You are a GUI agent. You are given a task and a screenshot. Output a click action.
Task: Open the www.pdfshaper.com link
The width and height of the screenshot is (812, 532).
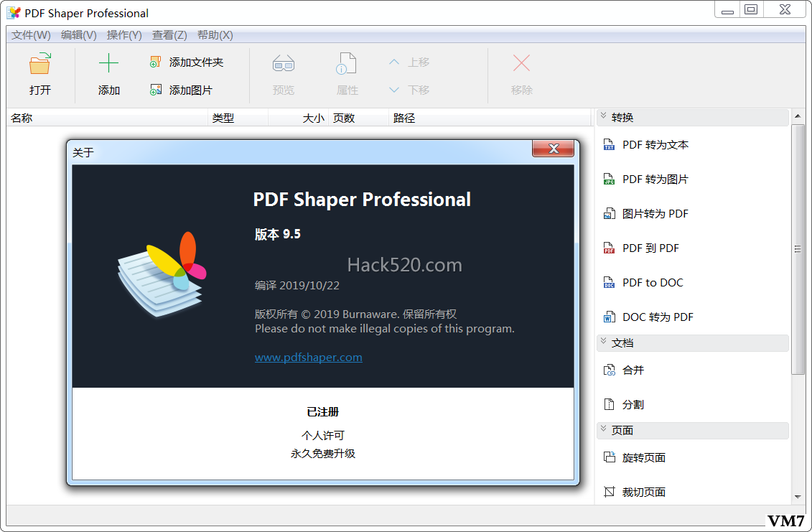point(308,357)
